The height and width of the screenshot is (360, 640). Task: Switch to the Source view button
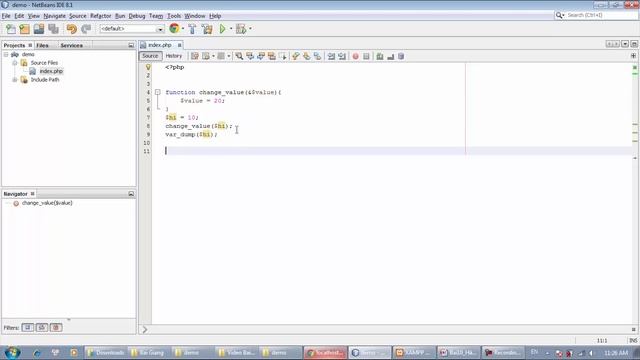(150, 56)
